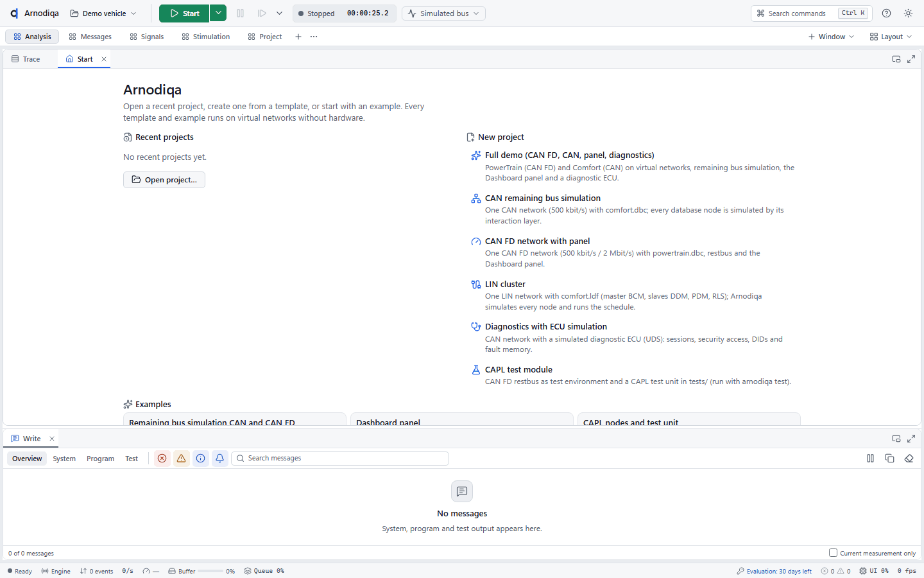Click the Evaluation: 30 days left status
924x578 pixels.
click(x=774, y=571)
